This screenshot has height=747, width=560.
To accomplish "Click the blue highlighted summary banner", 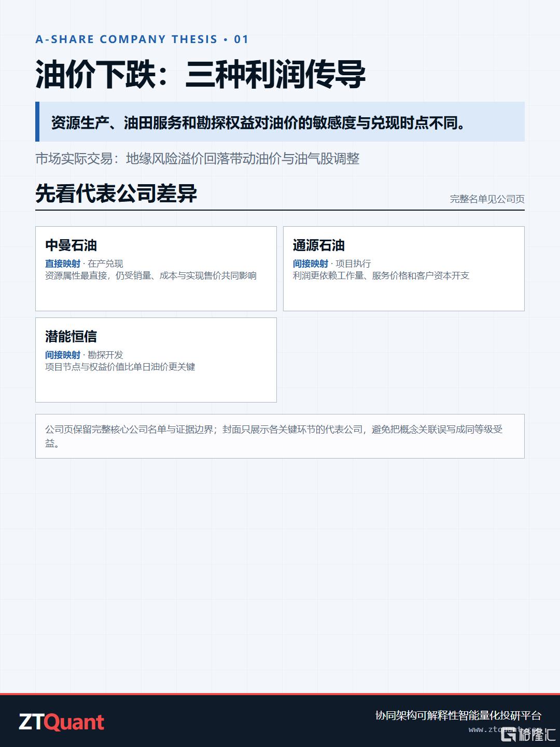I will pyautogui.click(x=280, y=122).
